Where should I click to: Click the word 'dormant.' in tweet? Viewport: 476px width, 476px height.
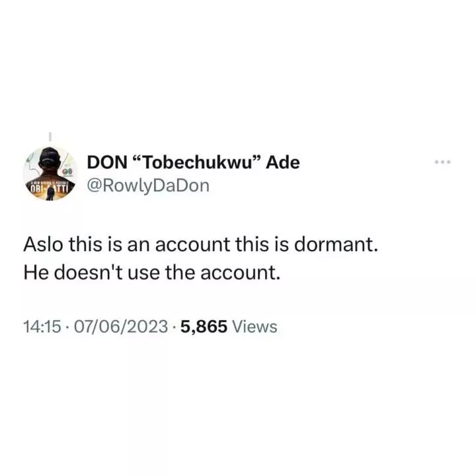(336, 244)
